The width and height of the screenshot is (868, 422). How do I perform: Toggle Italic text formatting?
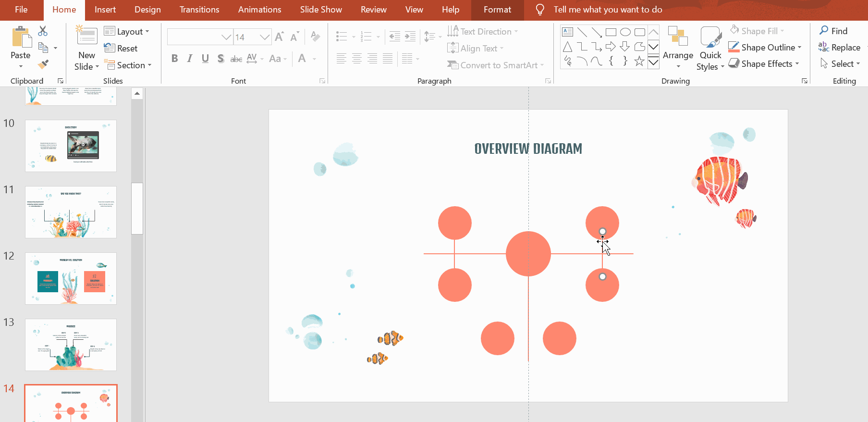pos(190,59)
